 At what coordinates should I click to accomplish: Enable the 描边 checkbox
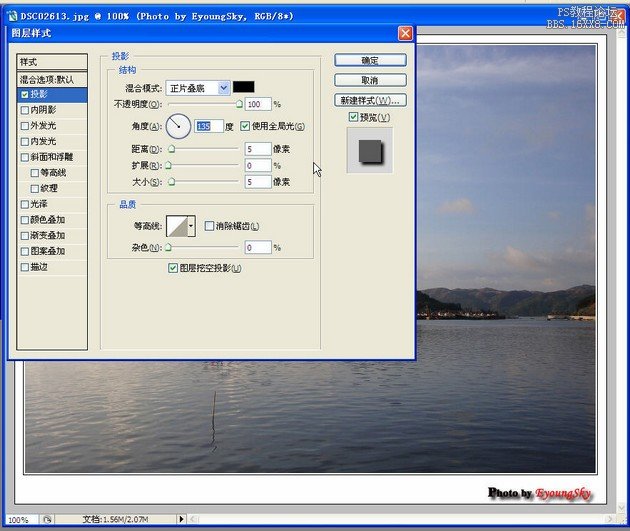[x=25, y=267]
